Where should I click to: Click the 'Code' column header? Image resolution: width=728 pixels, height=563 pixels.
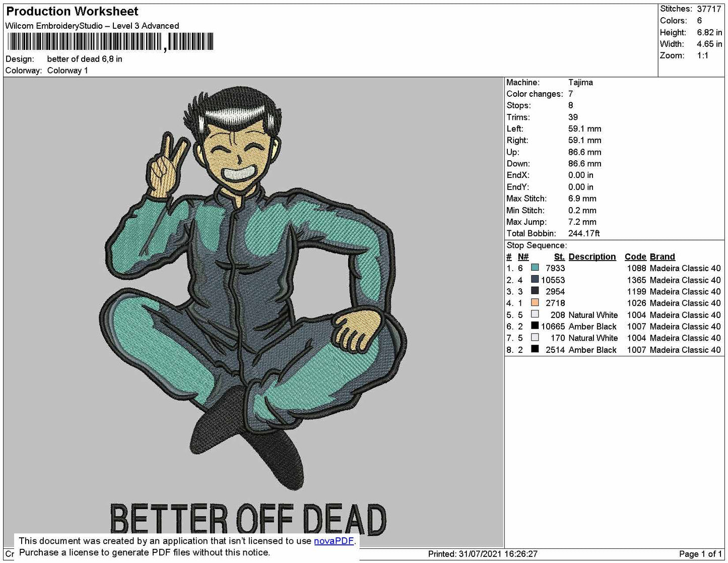(x=635, y=257)
